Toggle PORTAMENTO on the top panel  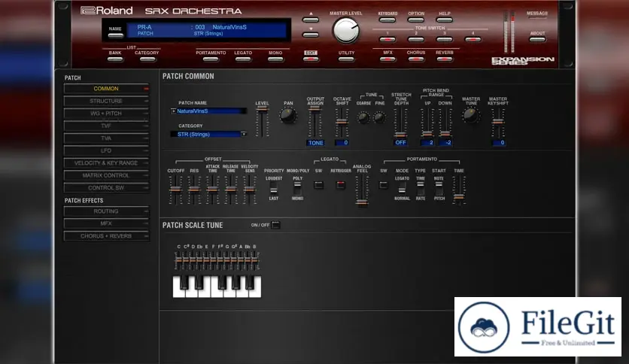(x=211, y=59)
